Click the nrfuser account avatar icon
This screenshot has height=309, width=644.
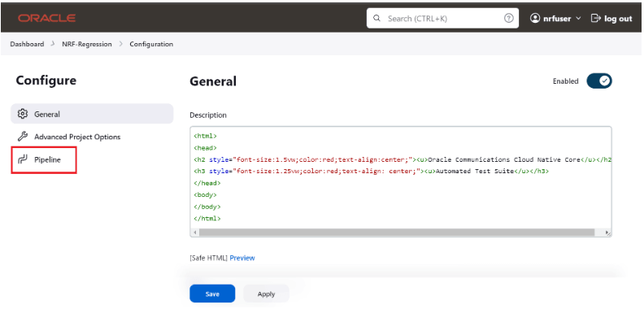535,18
